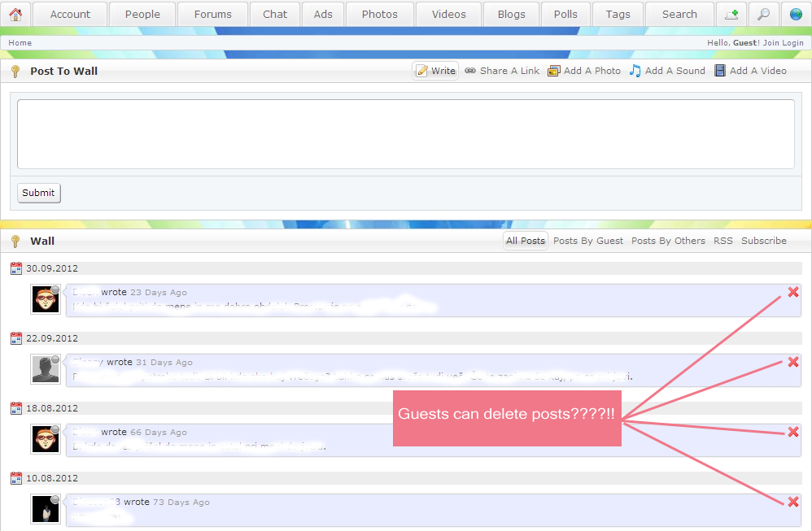Click the green plus join icon
This screenshot has height=531, width=812.
tap(731, 14)
